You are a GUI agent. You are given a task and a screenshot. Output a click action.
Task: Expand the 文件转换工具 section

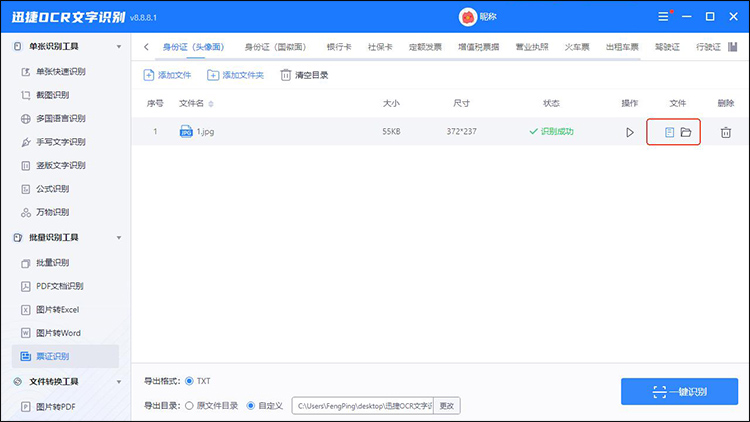coord(122,381)
